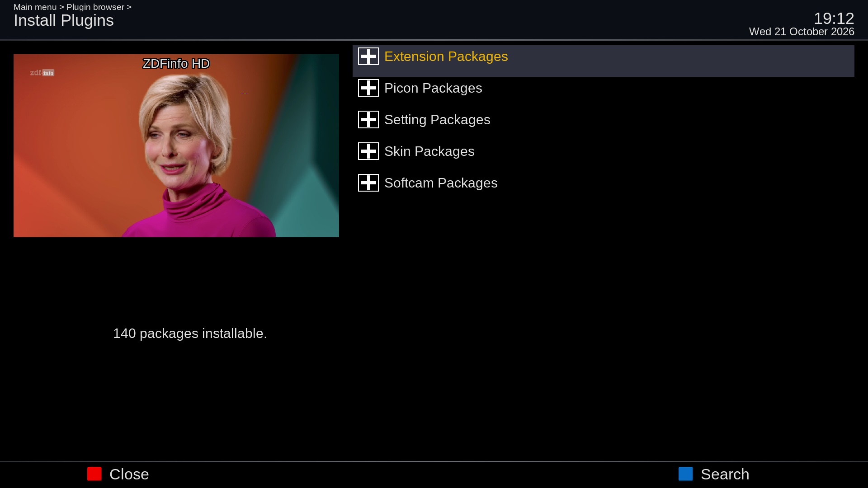Expand the Skin Packages plus icon

[x=368, y=151]
